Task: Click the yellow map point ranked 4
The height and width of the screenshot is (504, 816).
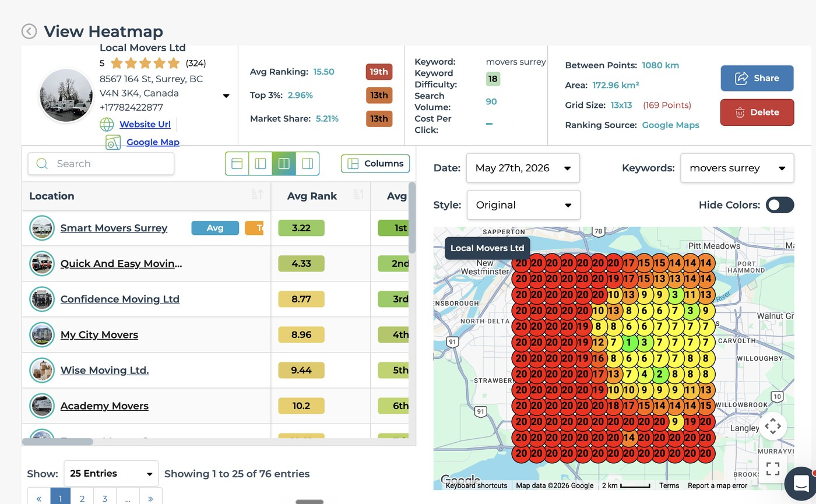Action: [x=645, y=374]
